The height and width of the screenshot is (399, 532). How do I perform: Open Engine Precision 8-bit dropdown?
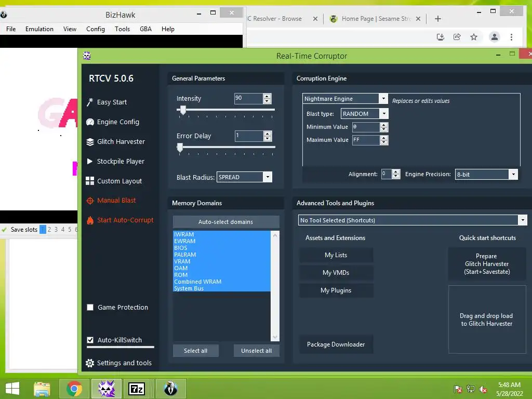point(513,174)
